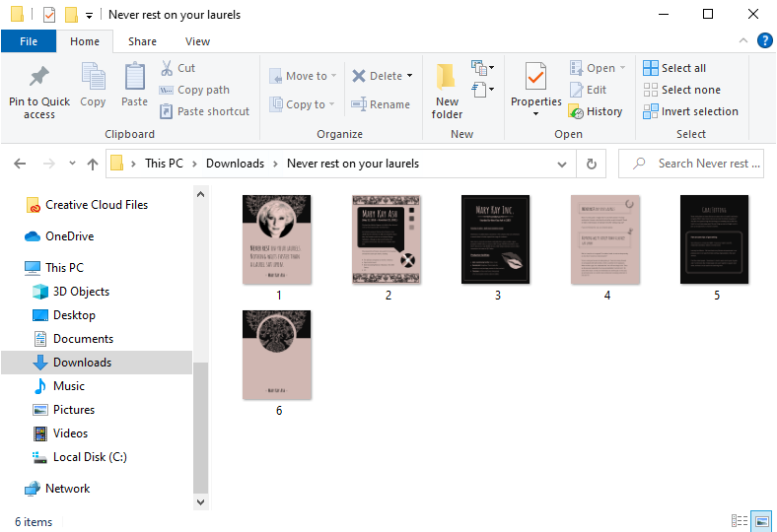Click This PC in address breadcrumb
The image size is (777, 532).
[x=164, y=164]
